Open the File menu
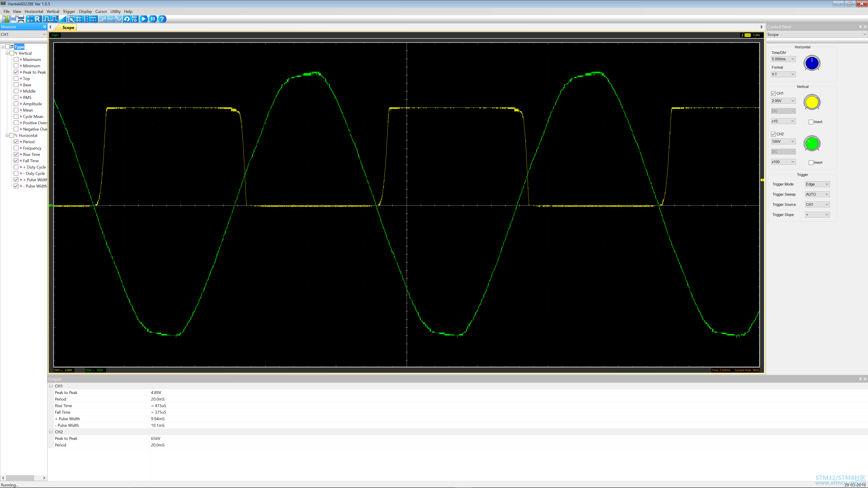The width and height of the screenshot is (868, 488). pyautogui.click(x=6, y=12)
